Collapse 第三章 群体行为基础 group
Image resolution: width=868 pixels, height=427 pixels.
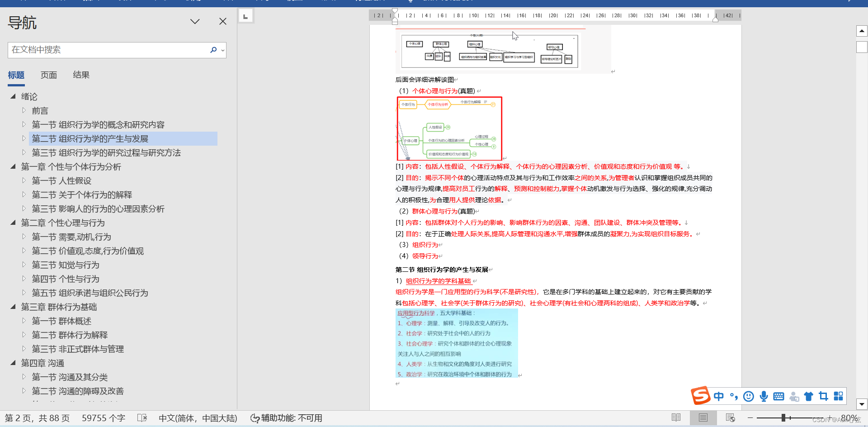(13, 307)
